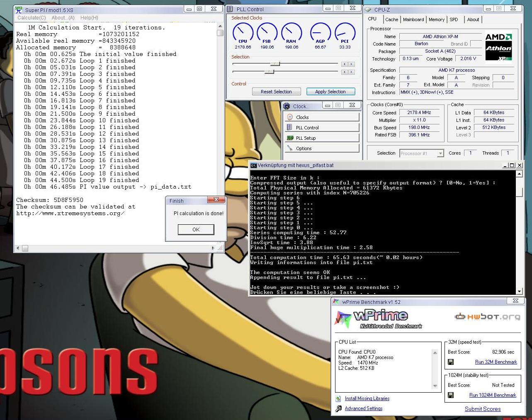Click the Cores value field in CPU-Z

point(470,153)
